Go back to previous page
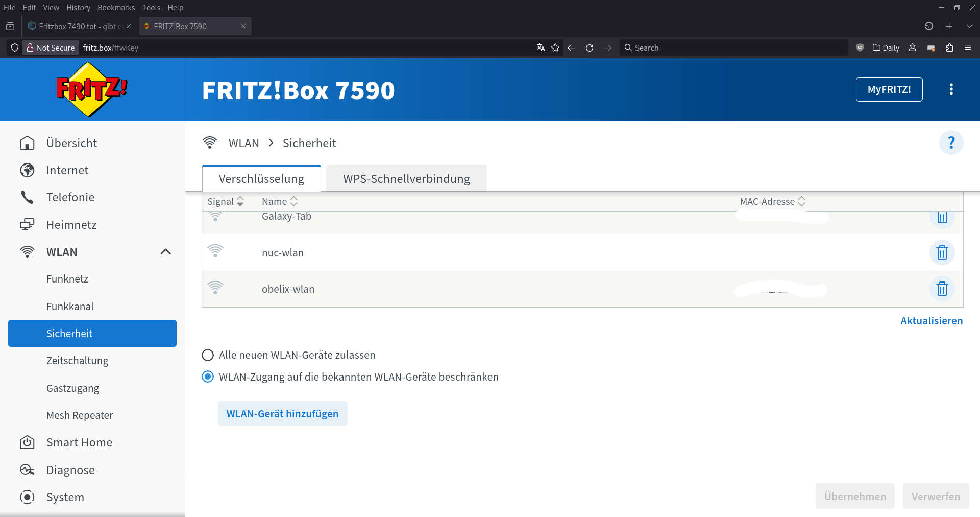 click(571, 48)
